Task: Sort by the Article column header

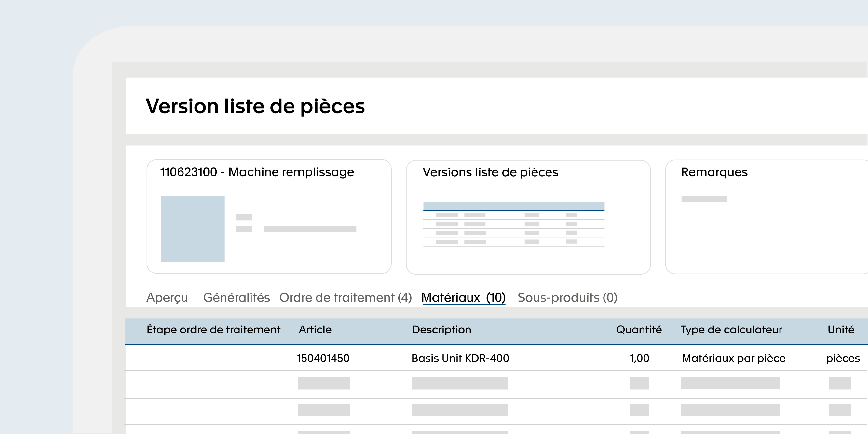Action: point(315,330)
